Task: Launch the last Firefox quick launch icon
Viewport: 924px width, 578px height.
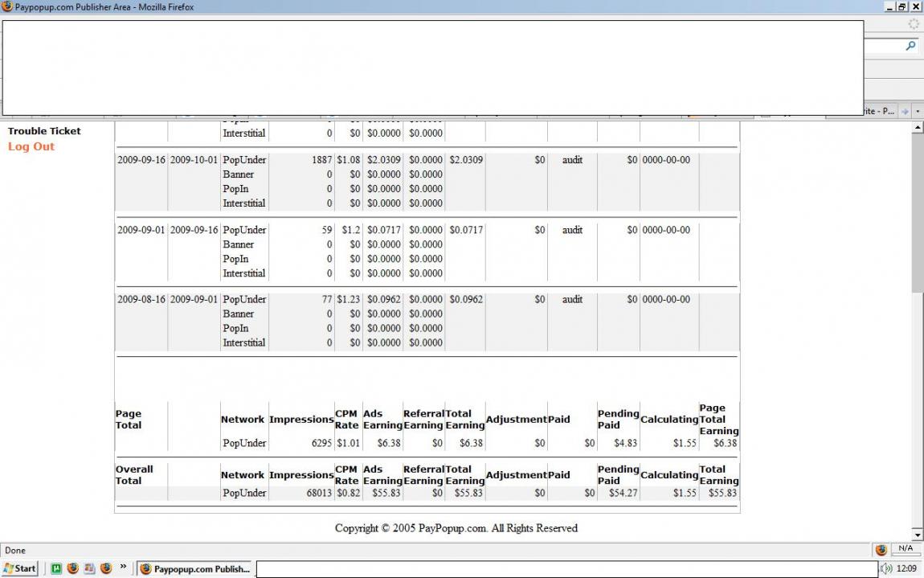Action: point(106,568)
